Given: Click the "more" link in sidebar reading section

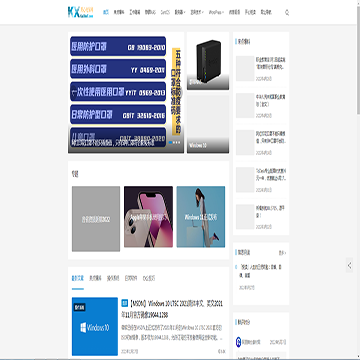Looking at the screenshot, I should [282, 253].
